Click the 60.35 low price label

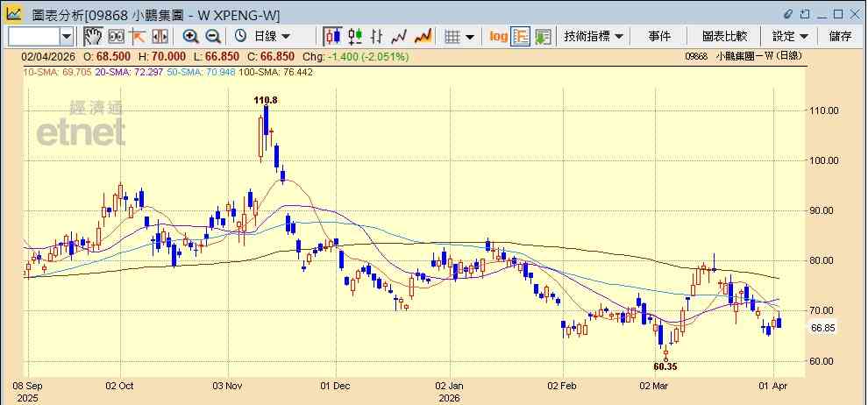665,366
